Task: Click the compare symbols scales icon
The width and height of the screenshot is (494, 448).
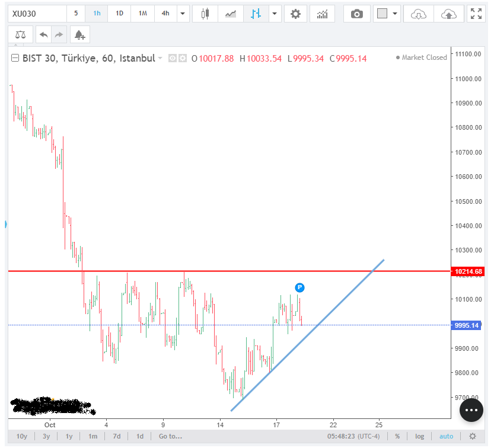Action: click(x=21, y=35)
